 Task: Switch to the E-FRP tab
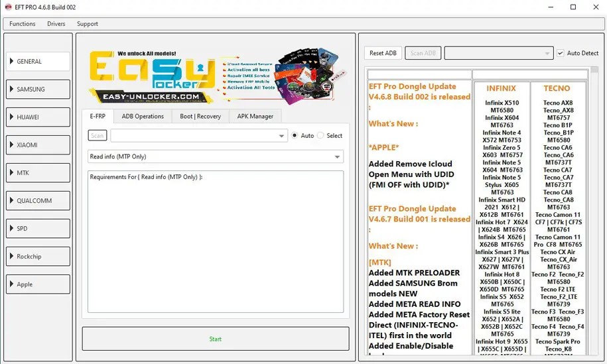click(98, 116)
